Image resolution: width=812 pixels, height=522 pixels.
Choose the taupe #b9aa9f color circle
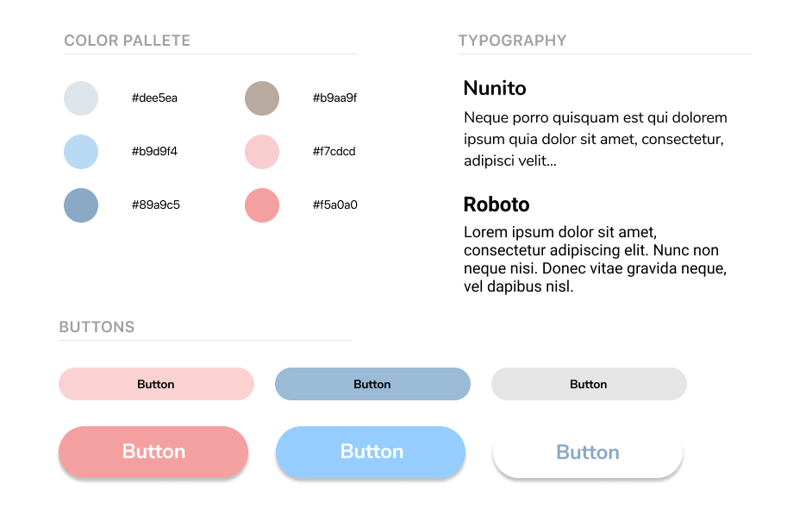point(262,98)
